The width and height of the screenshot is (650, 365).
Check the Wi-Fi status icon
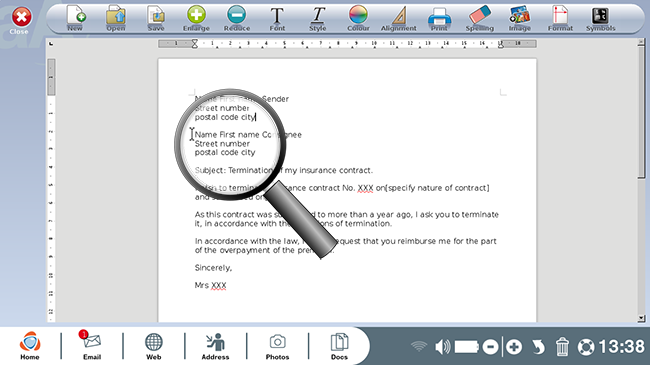pos(419,346)
